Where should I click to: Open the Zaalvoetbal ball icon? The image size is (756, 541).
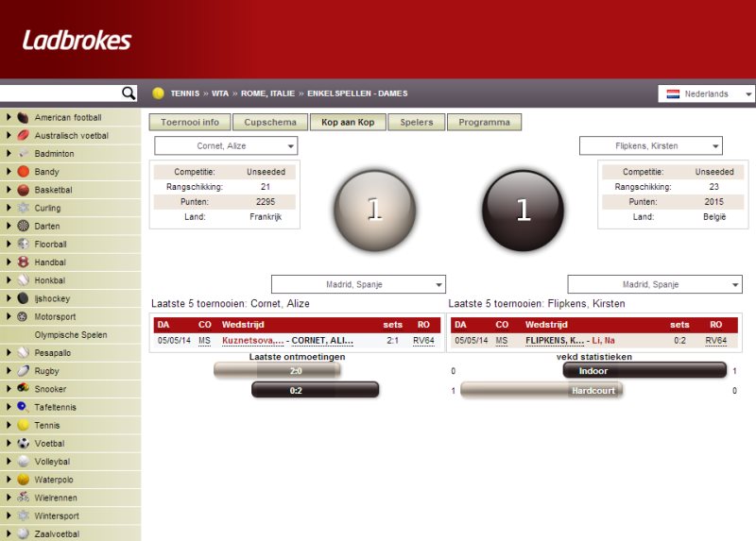(x=23, y=533)
